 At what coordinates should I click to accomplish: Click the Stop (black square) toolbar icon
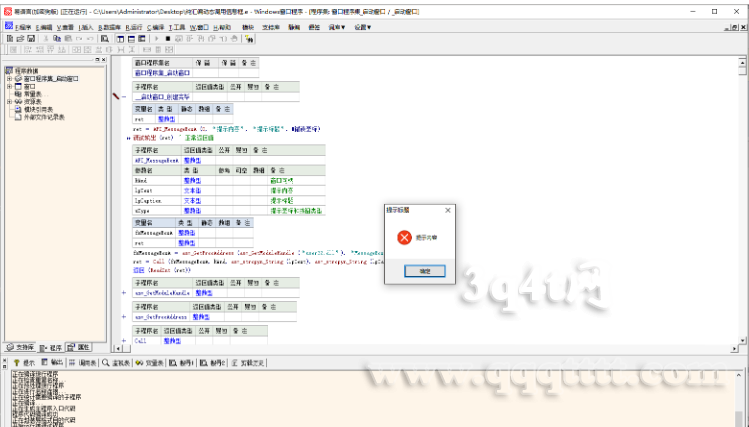coord(168,39)
